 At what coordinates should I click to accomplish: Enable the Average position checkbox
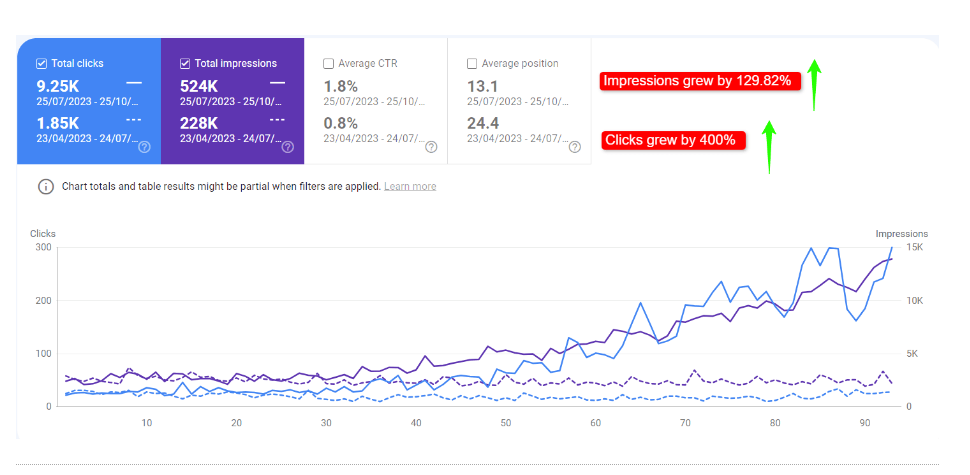tap(472, 63)
